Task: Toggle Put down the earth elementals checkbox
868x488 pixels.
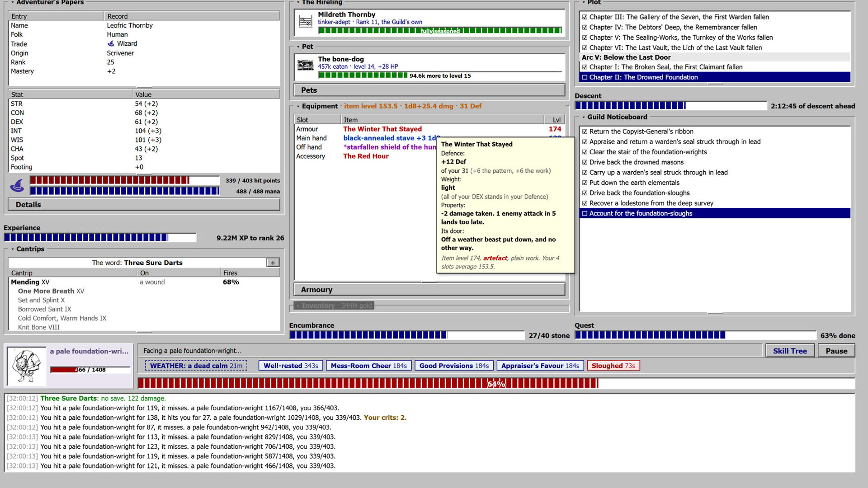Action: click(x=585, y=183)
